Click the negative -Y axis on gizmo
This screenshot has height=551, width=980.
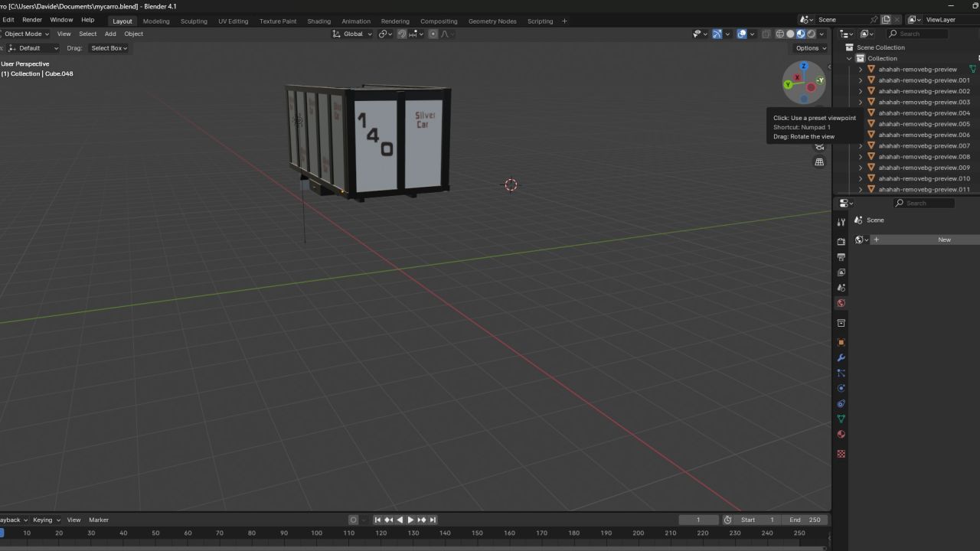point(820,80)
